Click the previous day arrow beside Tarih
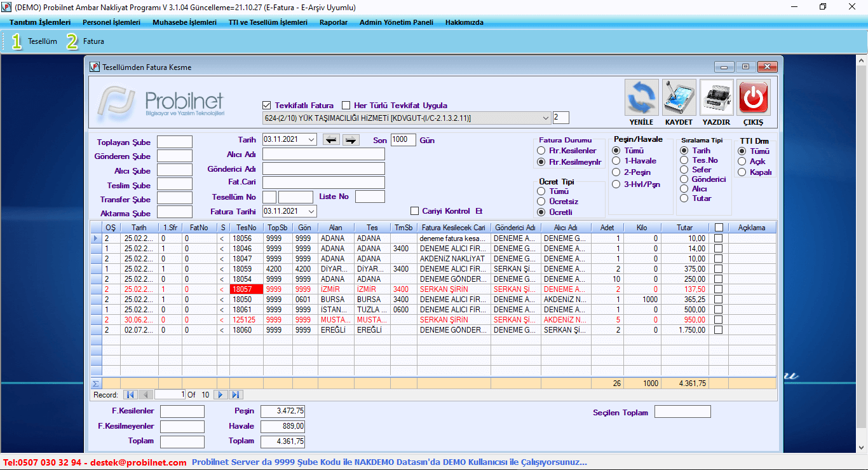This screenshot has width=868, height=470. (330, 140)
